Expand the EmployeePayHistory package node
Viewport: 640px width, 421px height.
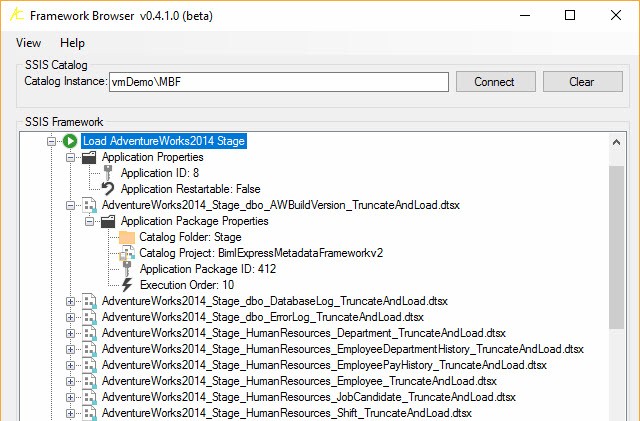[x=70, y=365]
